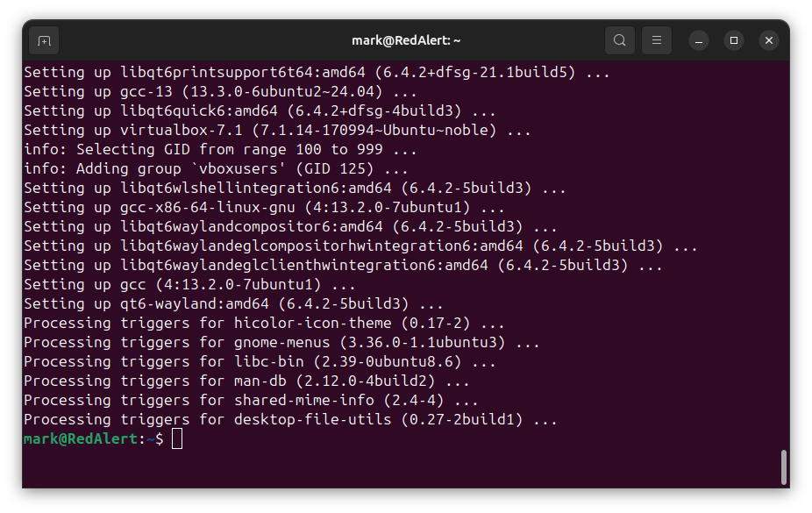Click the search magnifier icon
812x513 pixels.
click(620, 40)
